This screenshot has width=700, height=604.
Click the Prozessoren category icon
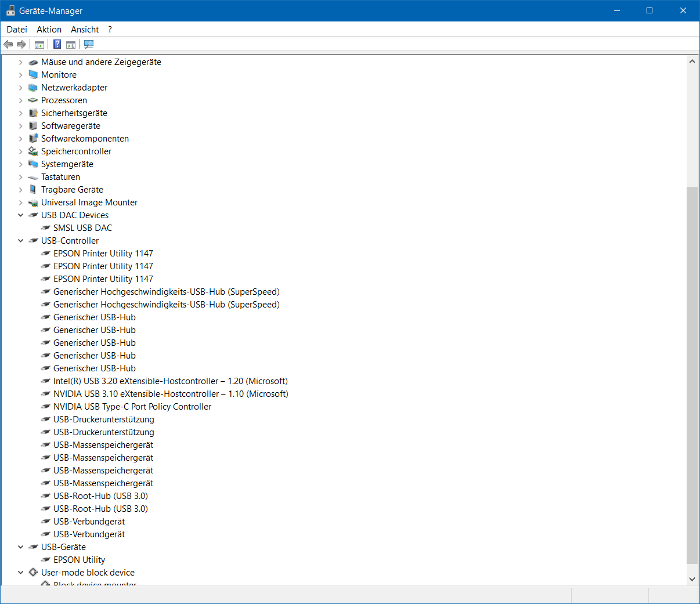(33, 100)
